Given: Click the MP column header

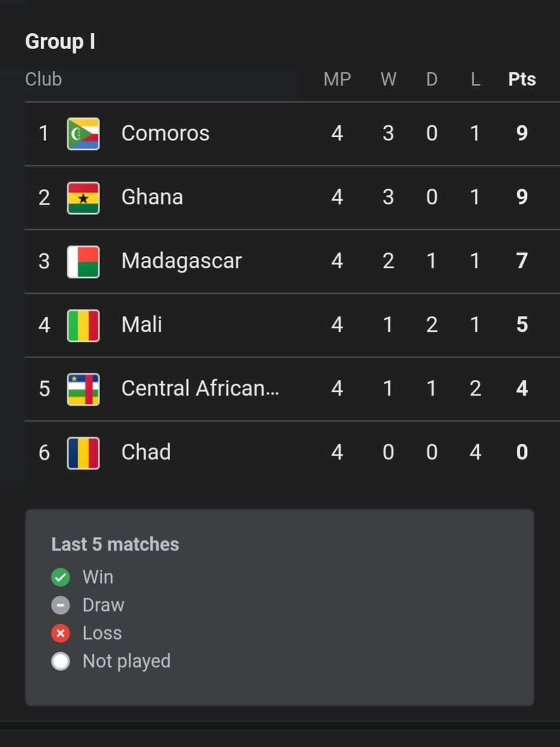Looking at the screenshot, I should (337, 79).
